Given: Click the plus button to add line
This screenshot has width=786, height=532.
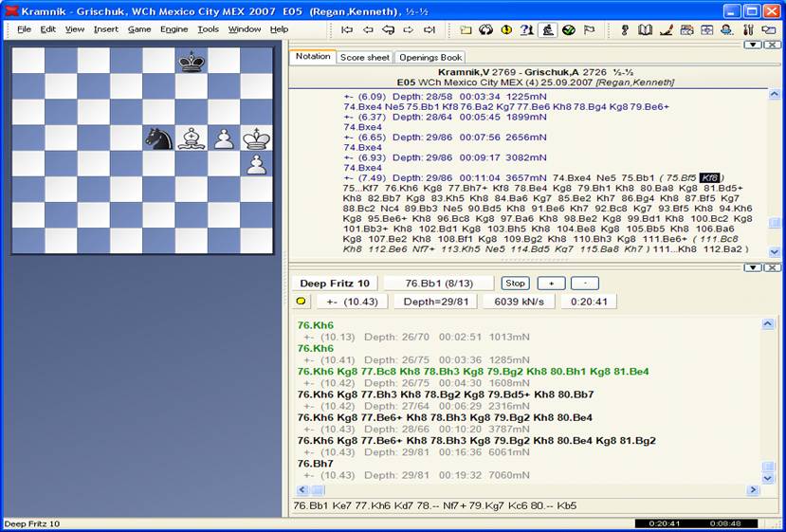Looking at the screenshot, I should point(551,284).
